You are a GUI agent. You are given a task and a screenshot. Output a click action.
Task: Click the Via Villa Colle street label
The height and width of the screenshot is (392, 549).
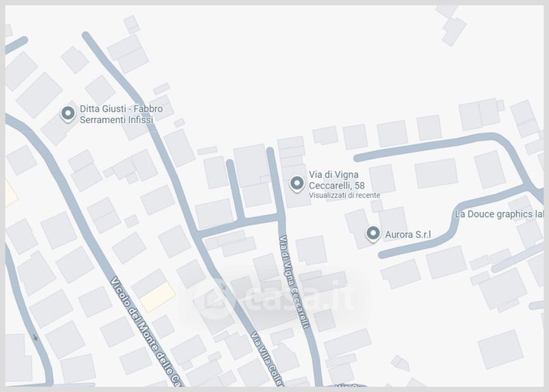pyautogui.click(x=268, y=359)
